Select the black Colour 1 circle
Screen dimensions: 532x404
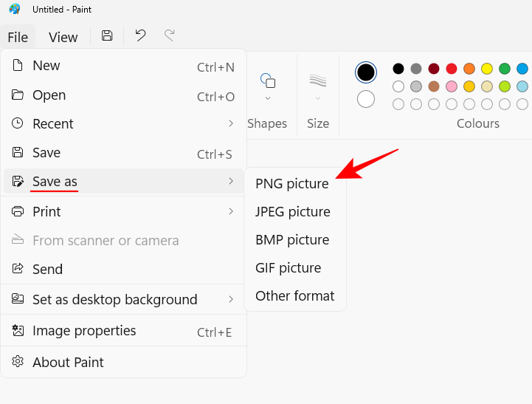pos(366,72)
